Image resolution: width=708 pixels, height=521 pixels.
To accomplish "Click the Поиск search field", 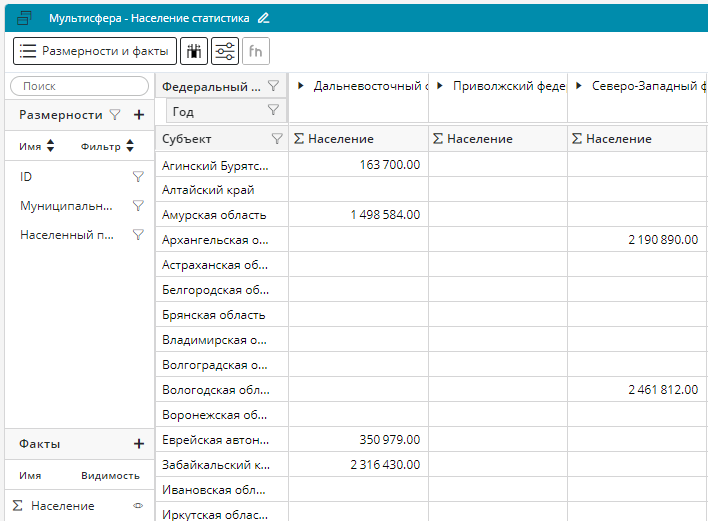I will [78, 87].
